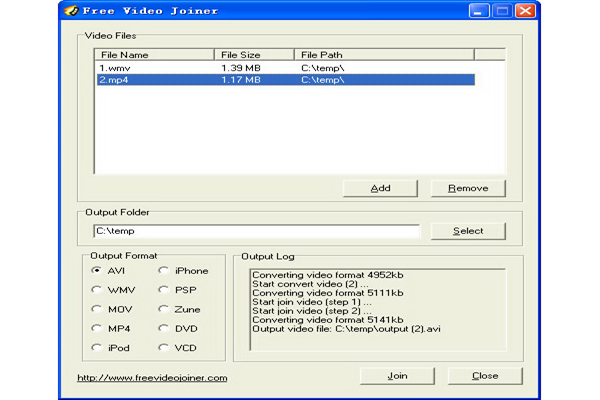Click Select to choose output folder

[467, 231]
